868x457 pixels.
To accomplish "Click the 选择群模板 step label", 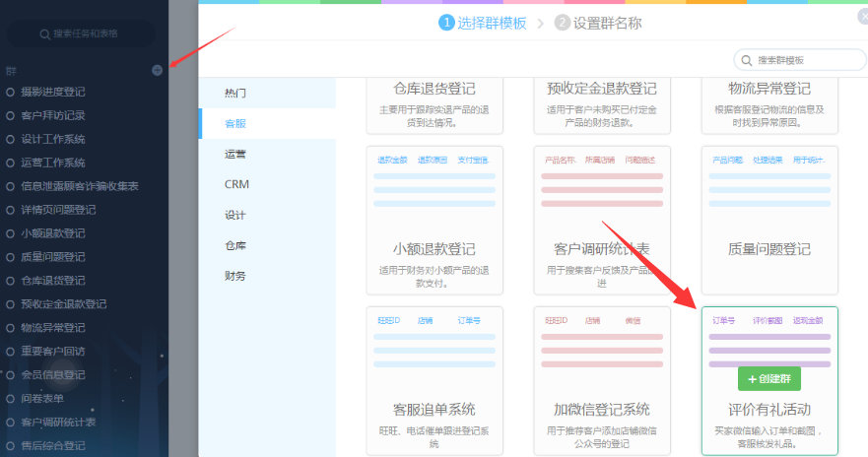I will (x=492, y=24).
